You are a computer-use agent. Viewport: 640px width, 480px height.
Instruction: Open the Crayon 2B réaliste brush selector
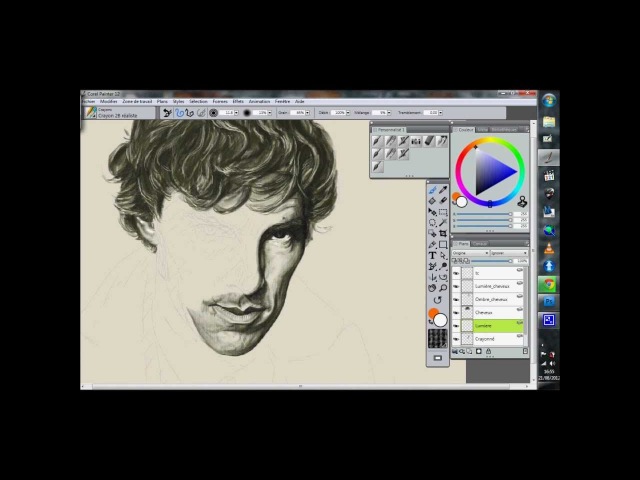pos(118,113)
